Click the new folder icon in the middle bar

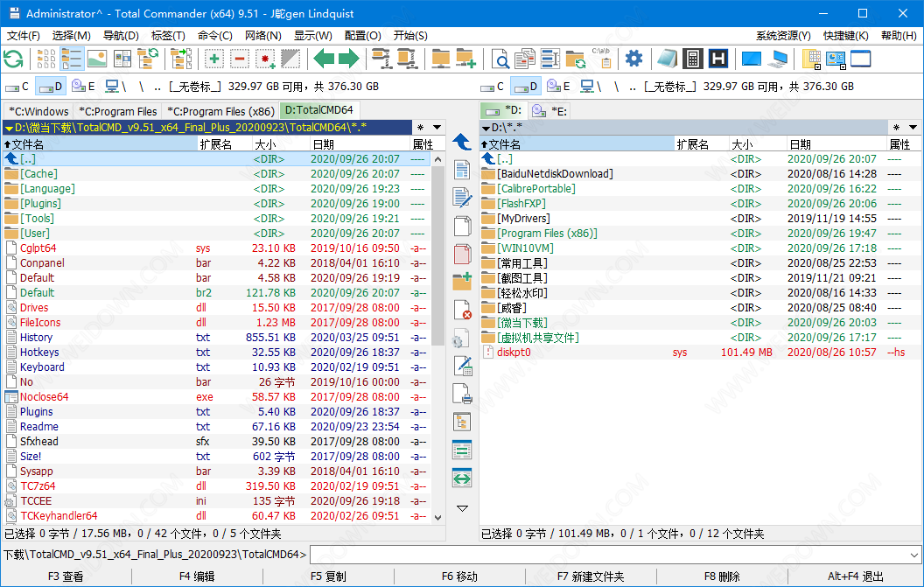point(462,282)
